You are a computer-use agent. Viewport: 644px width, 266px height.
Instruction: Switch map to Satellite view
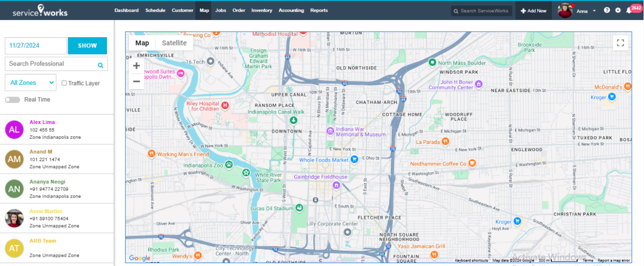pyautogui.click(x=174, y=43)
